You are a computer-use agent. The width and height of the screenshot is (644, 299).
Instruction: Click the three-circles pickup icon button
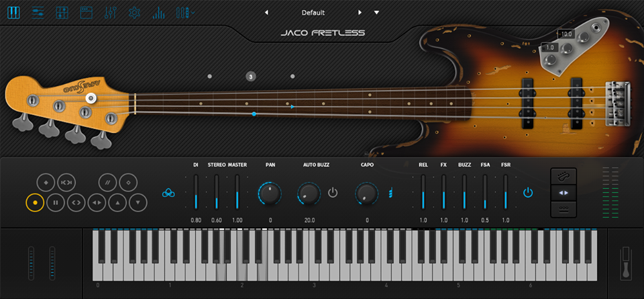[x=563, y=209]
